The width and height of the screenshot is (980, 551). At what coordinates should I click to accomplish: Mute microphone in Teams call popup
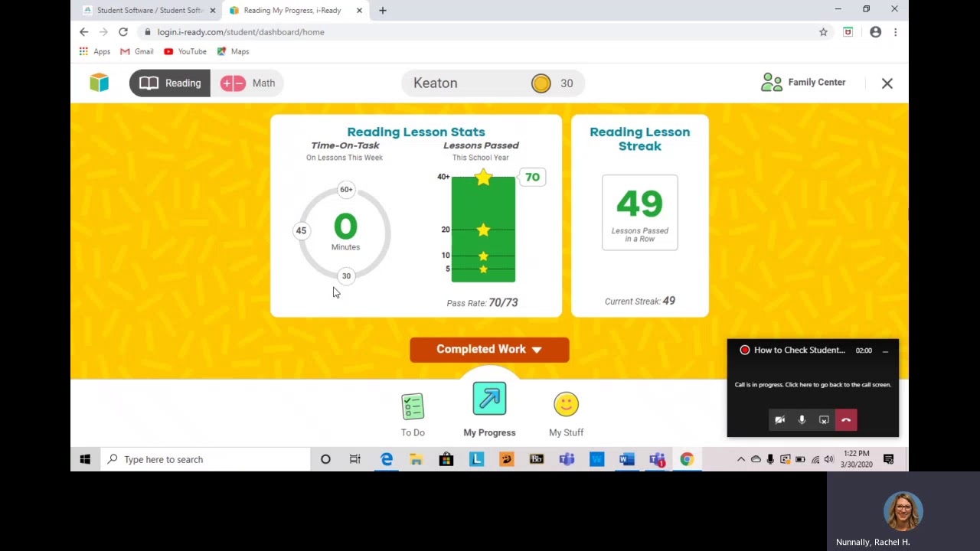tap(802, 419)
